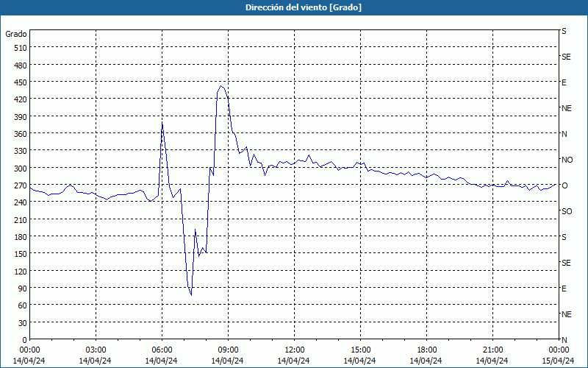588x368 pixels.
Task: Select the 210 y-axis value
Action: pos(21,219)
